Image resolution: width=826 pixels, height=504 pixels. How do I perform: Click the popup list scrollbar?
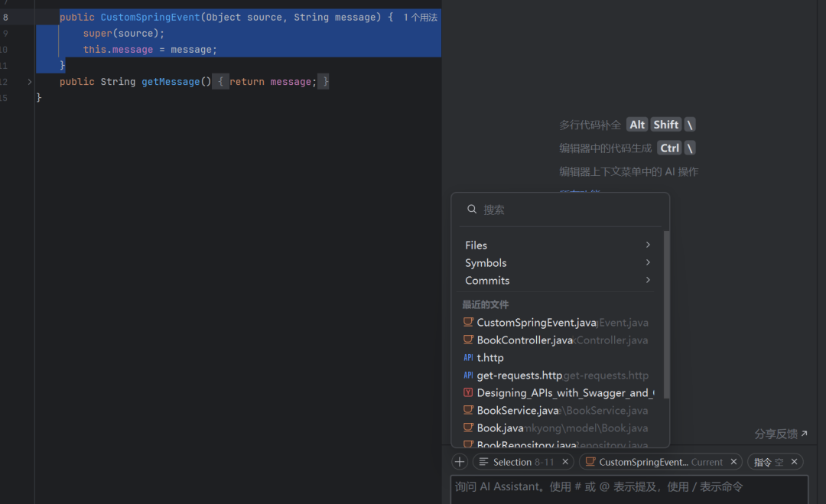666,314
